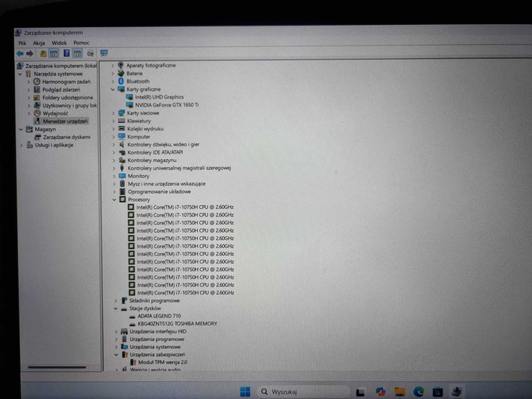Select the NVIDIA GeForce GTX 1650 Ti device

tap(167, 105)
